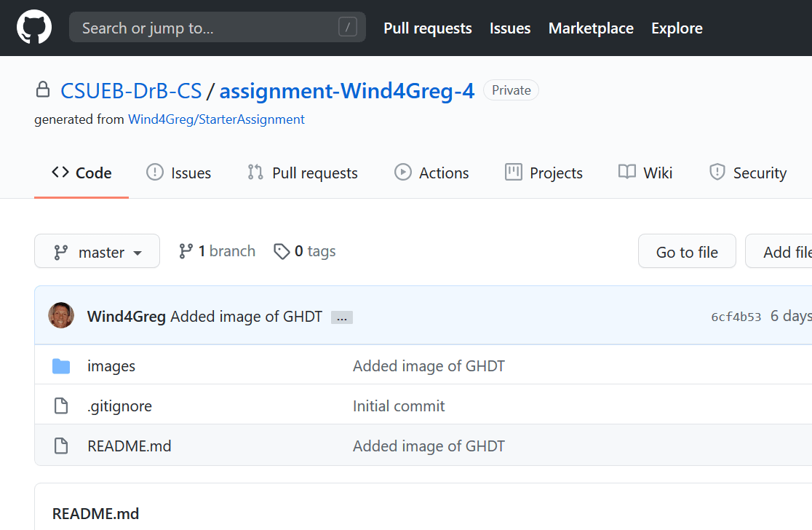Click the README.md file icon

pyautogui.click(x=61, y=446)
